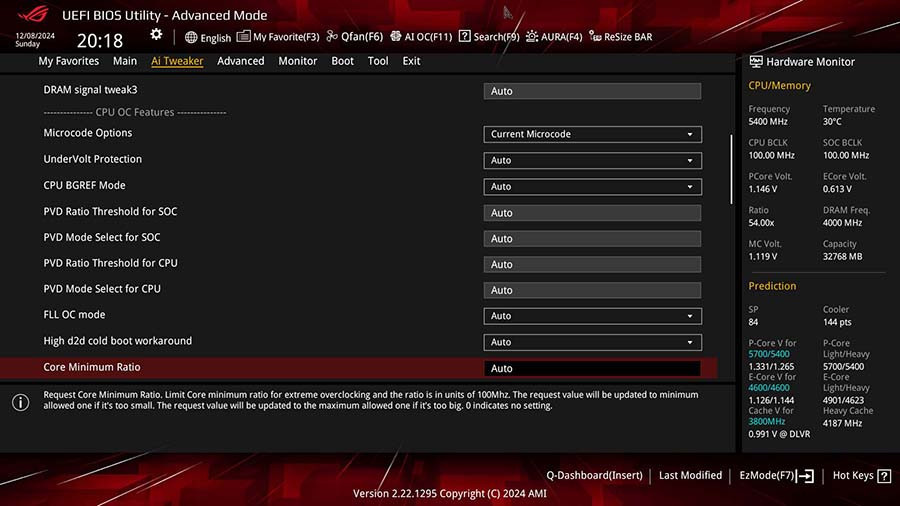Click the 5700/5400 P-Core prediction link
The image size is (900, 506).
click(769, 354)
